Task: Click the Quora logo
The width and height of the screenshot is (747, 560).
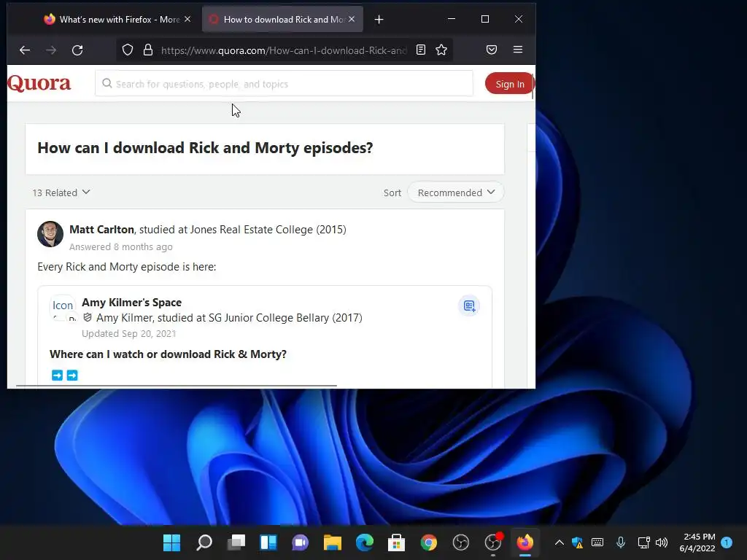Action: [x=39, y=83]
